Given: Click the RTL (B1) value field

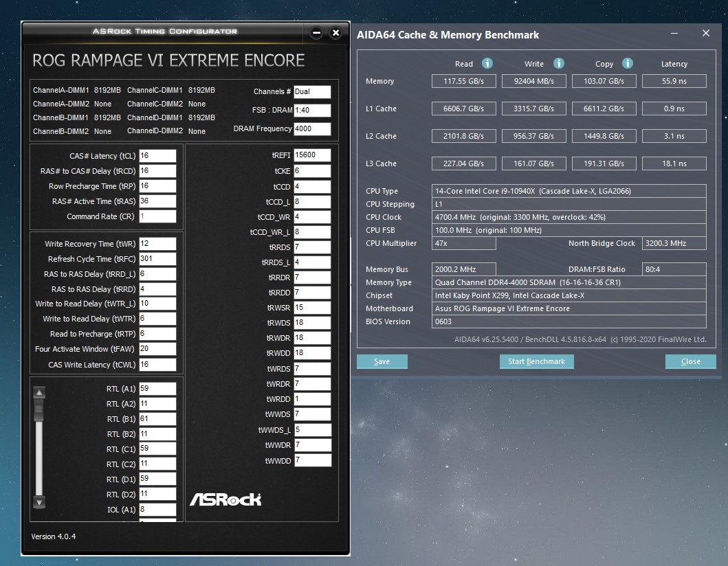Looking at the screenshot, I should pos(158,419).
